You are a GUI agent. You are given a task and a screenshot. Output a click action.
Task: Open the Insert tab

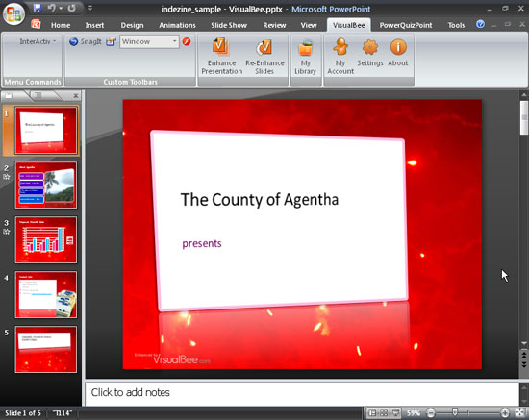[x=94, y=25]
